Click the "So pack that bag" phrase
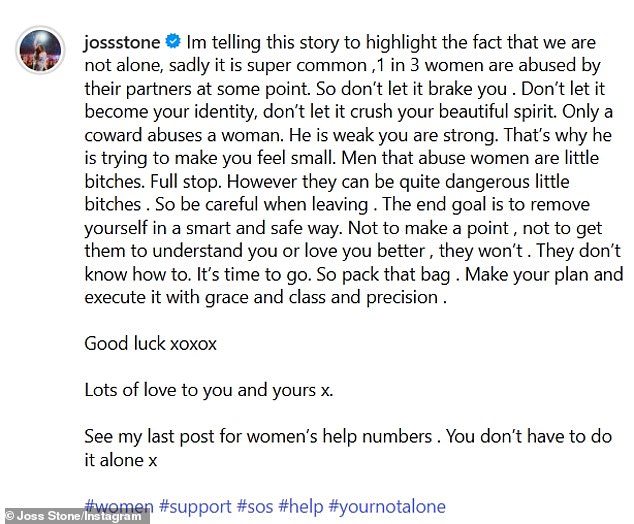Viewport: 634px width, 524px height. [383, 275]
